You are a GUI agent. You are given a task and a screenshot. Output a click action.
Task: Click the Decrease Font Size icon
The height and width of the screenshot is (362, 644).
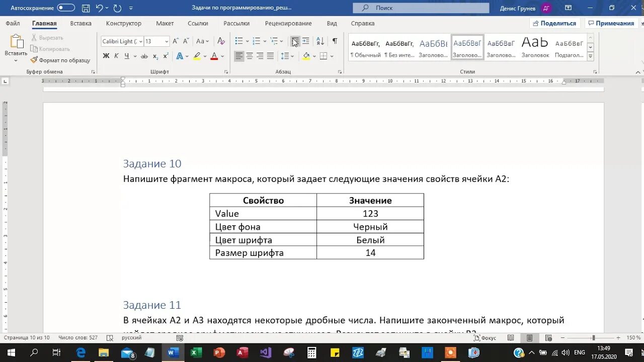[186, 41]
